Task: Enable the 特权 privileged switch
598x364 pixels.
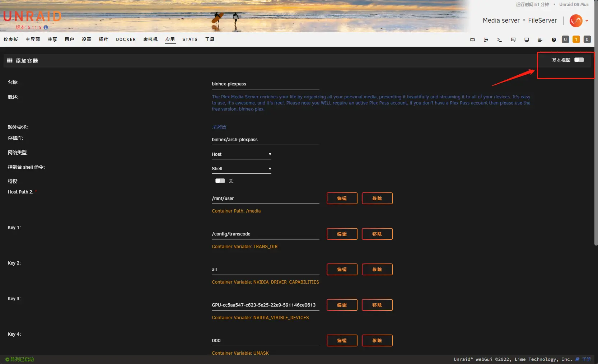Action: click(x=220, y=181)
